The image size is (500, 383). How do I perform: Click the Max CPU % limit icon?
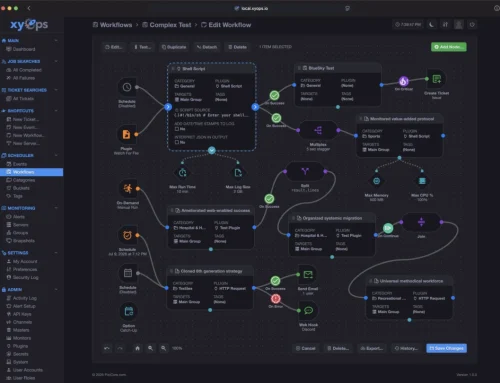pyautogui.click(x=422, y=181)
